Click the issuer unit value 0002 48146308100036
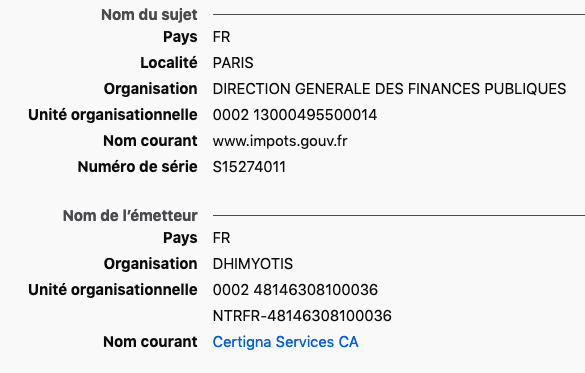 295,290
